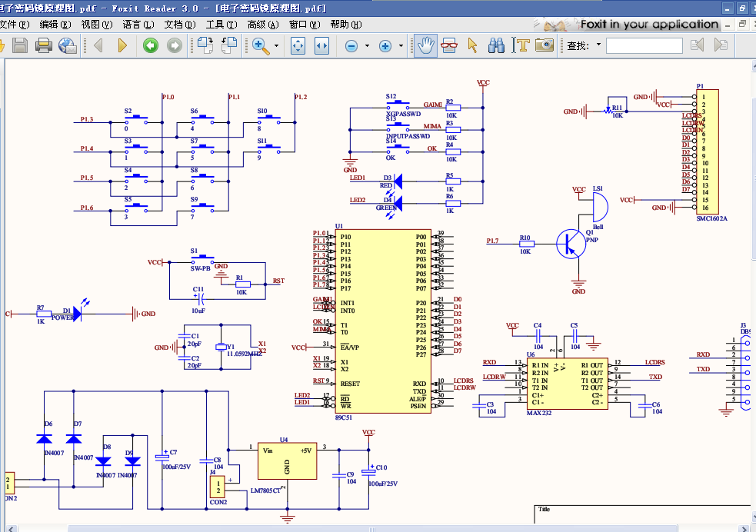Select the yellow arrow Select tool
Viewport: 756px width, 532px height.
tap(472, 46)
